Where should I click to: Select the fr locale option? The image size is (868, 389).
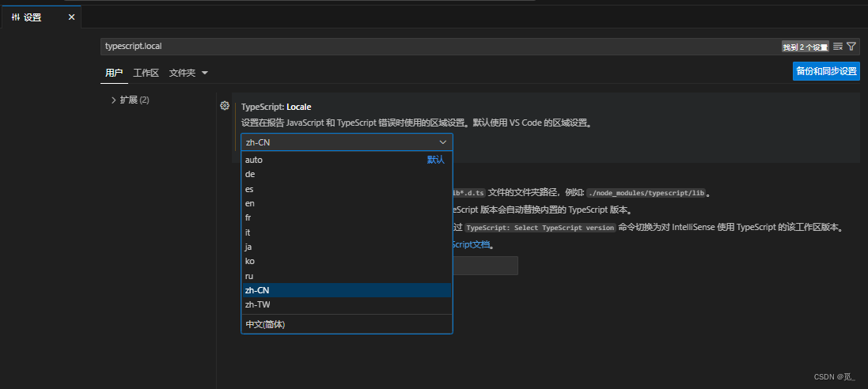347,217
